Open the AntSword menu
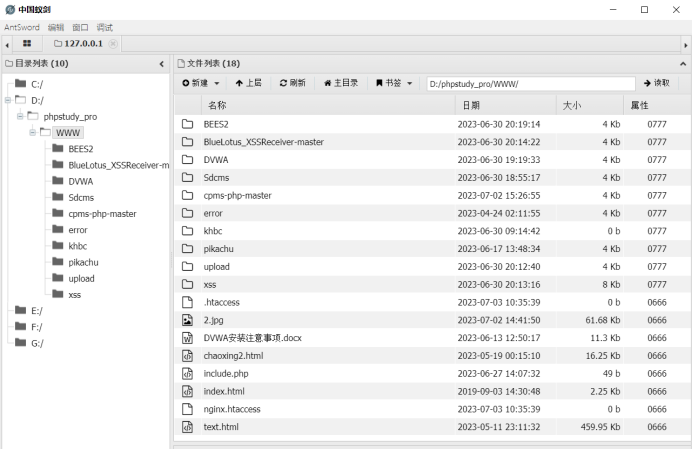This screenshot has height=450, width=692. tap(22, 27)
